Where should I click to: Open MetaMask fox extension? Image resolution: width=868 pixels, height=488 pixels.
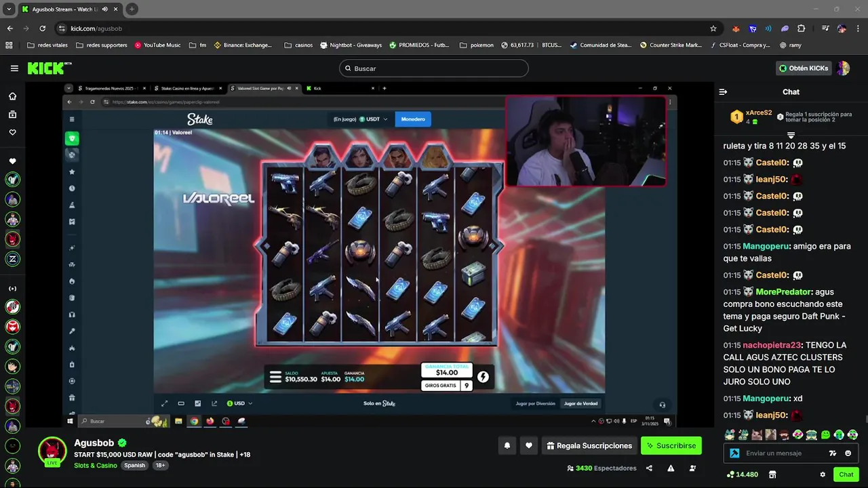[x=736, y=28]
